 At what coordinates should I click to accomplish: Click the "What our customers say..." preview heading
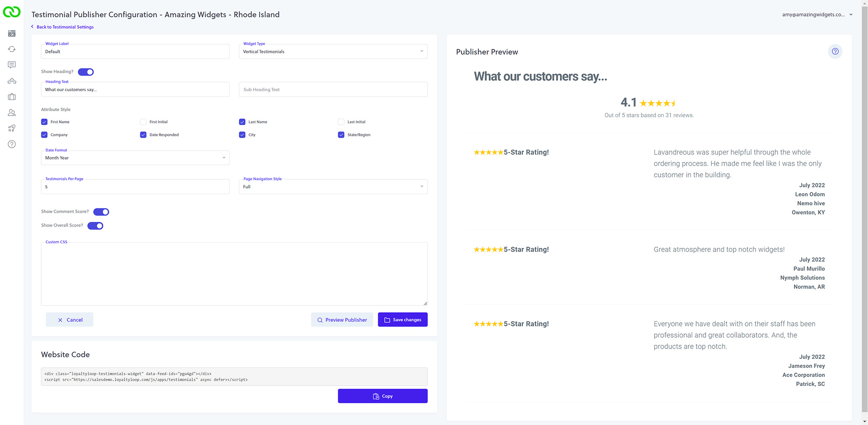coord(540,76)
